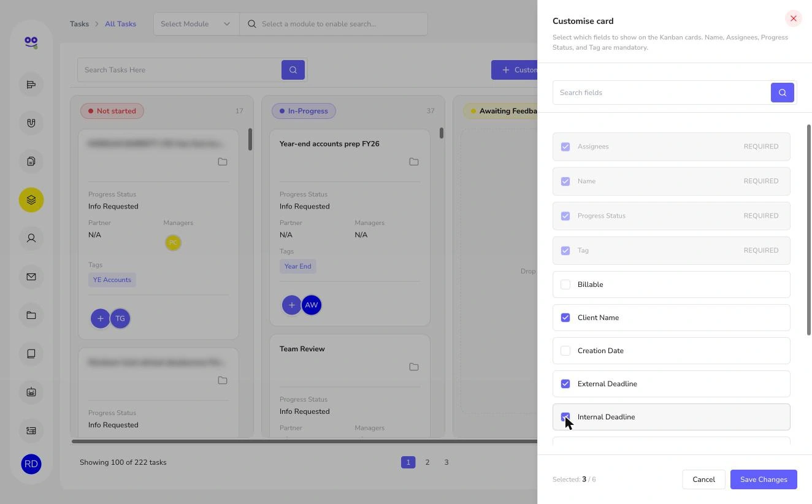This screenshot has width=812, height=504.
Task: Tick the Creation Date checkbox
Action: [x=565, y=351]
